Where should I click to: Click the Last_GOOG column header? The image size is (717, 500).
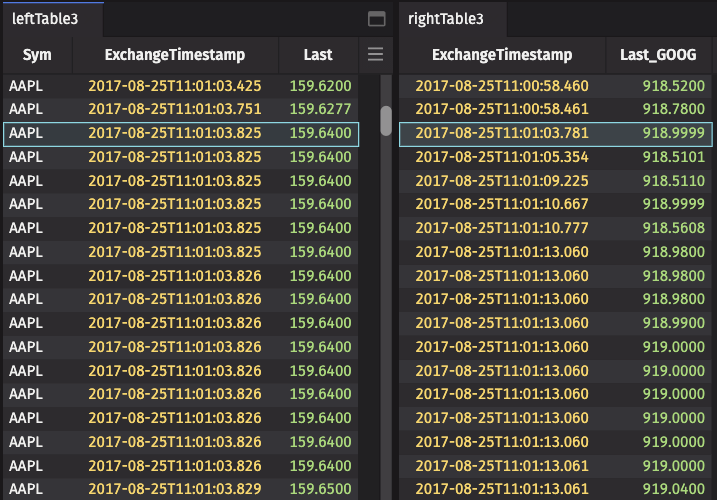pyautogui.click(x=658, y=55)
